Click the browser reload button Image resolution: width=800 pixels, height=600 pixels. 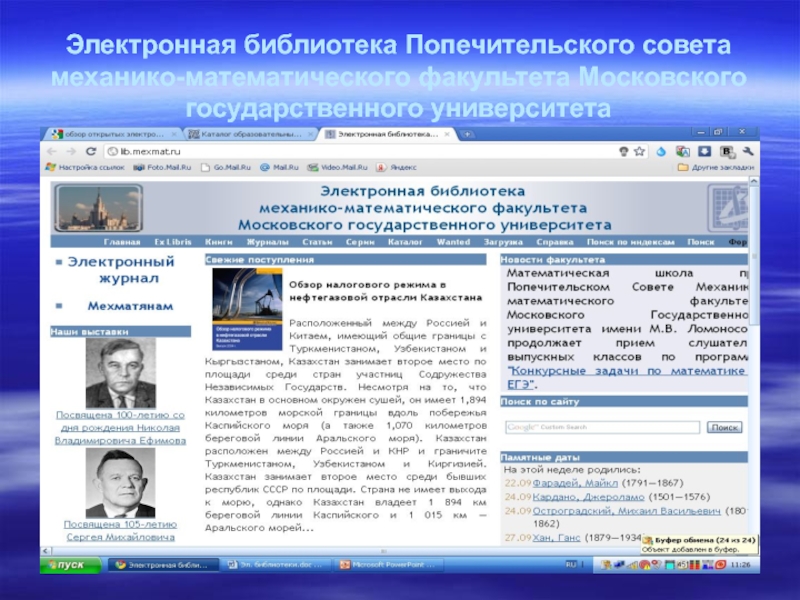[94, 151]
